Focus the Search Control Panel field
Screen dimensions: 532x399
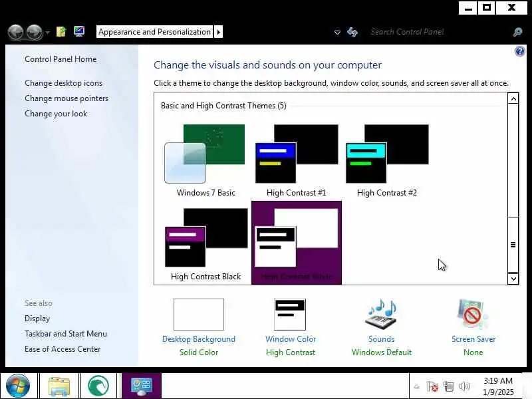[x=438, y=32]
